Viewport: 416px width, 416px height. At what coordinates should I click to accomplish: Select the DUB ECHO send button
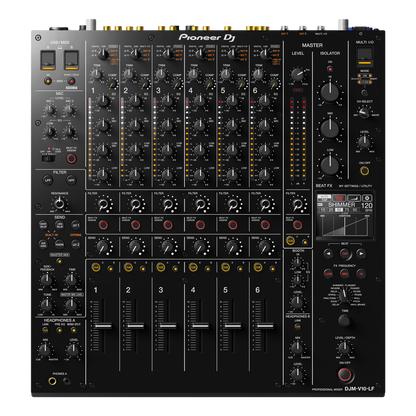coord(43,244)
